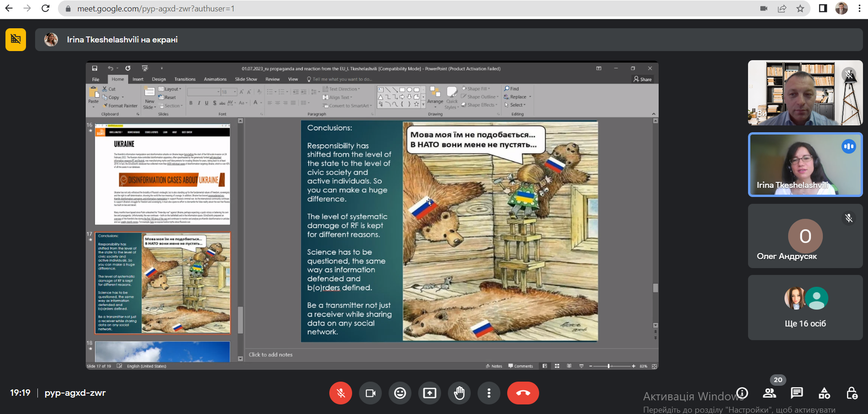This screenshot has height=414, width=868.
Task: Raise hand in the meeting
Action: [459, 393]
